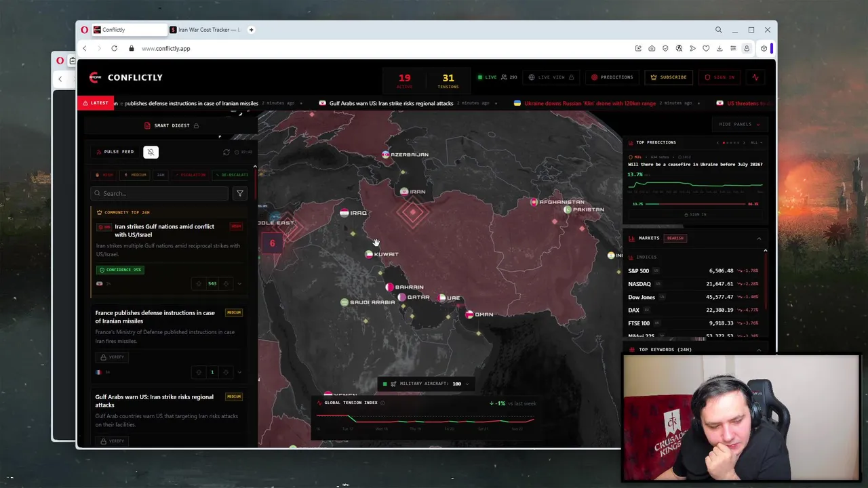Viewport: 868px width, 488px height.
Task: Open the Opera menu icon
Action: [85, 30]
